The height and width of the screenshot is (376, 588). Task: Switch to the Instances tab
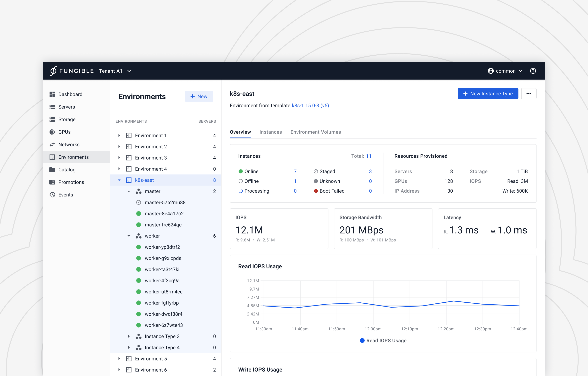pyautogui.click(x=270, y=132)
